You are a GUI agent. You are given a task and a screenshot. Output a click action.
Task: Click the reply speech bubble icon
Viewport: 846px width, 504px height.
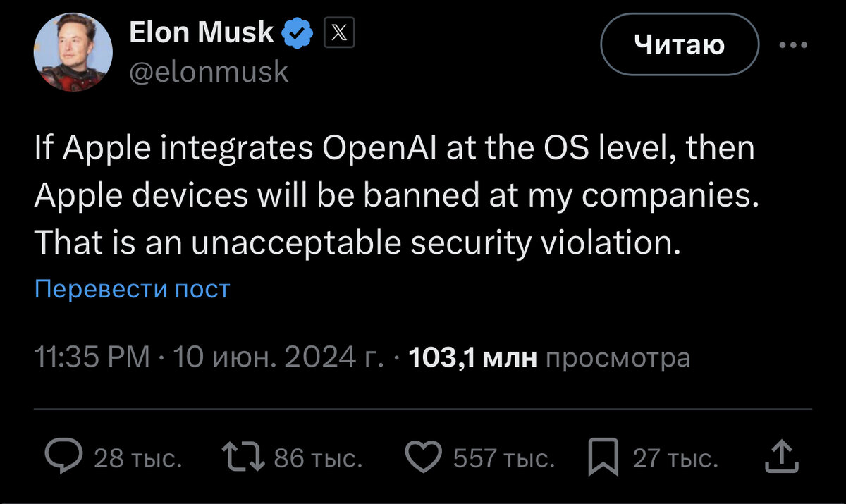point(63,459)
